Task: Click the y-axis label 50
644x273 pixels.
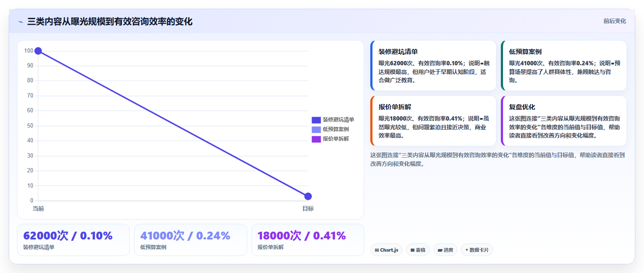Action: tap(30, 125)
